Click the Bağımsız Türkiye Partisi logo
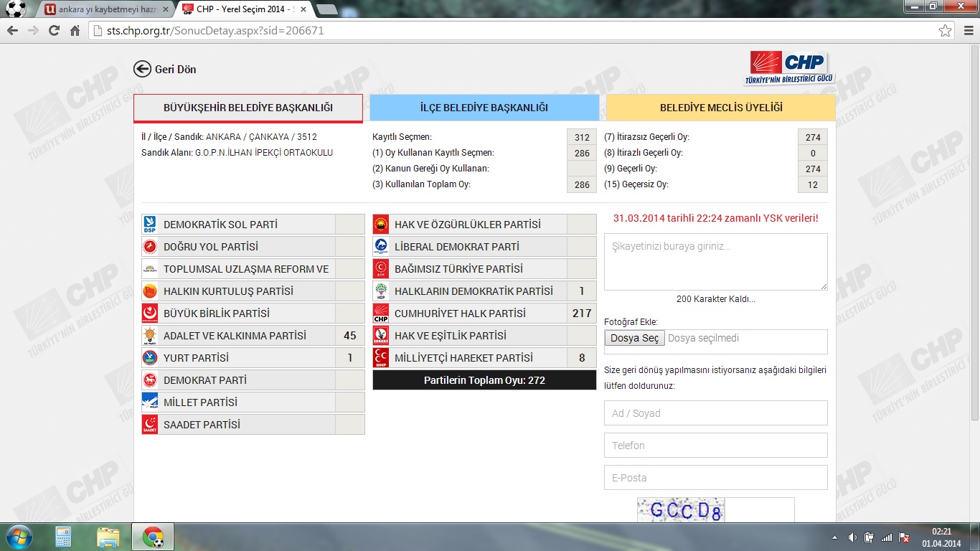The height and width of the screenshot is (551, 980). tap(381, 269)
